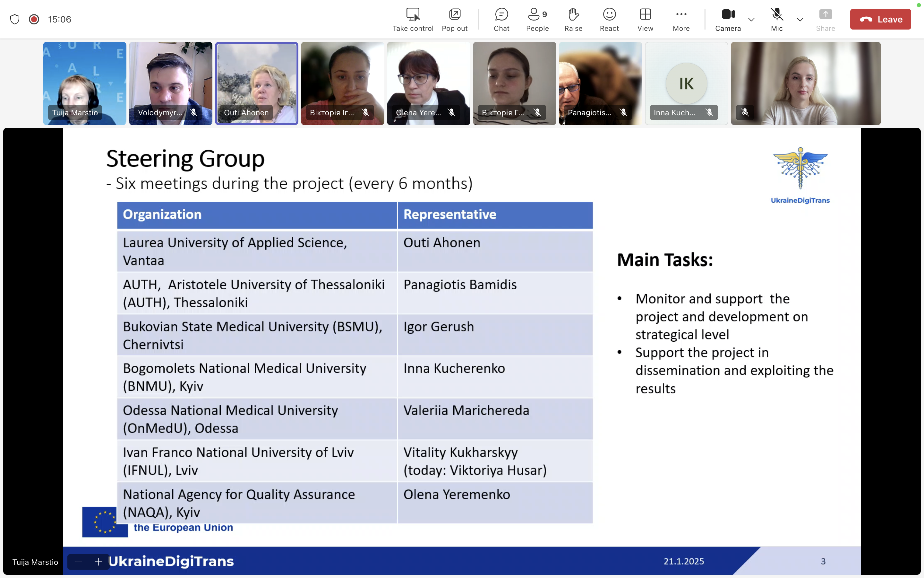Image resolution: width=924 pixels, height=578 pixels.
Task: Click the Igor Gerush table cell
Action: pyautogui.click(x=495, y=335)
